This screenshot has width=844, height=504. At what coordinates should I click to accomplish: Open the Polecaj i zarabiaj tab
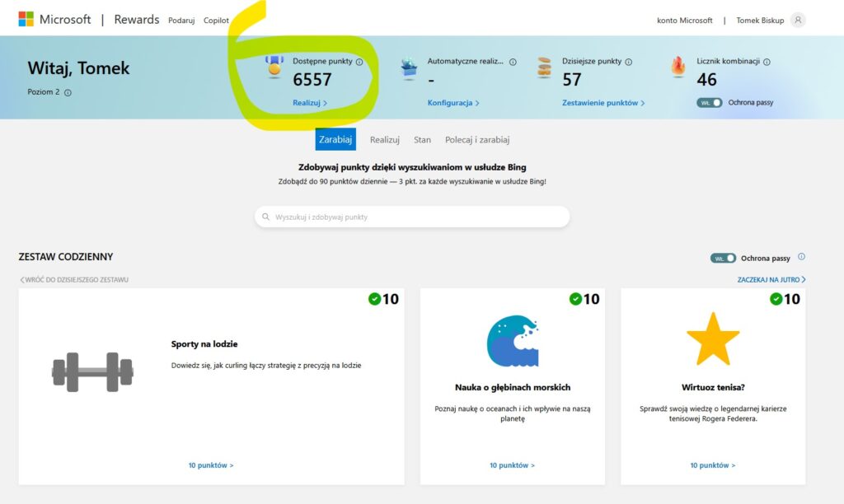[x=477, y=140]
